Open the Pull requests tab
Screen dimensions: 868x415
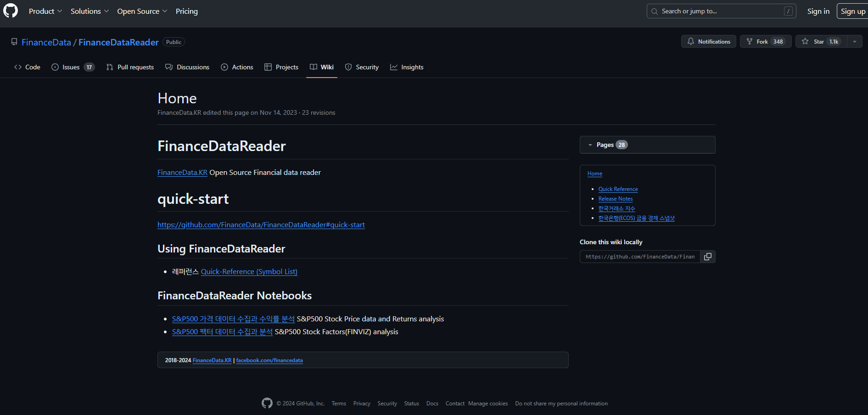[x=130, y=67]
